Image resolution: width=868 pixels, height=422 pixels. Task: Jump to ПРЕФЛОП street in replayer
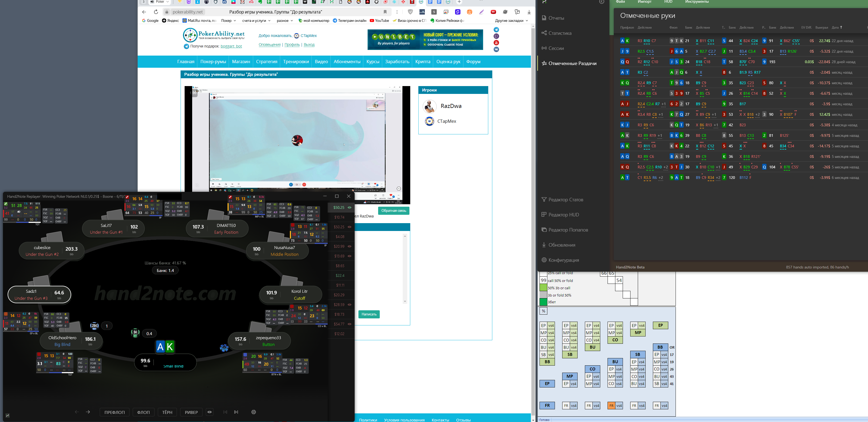114,412
